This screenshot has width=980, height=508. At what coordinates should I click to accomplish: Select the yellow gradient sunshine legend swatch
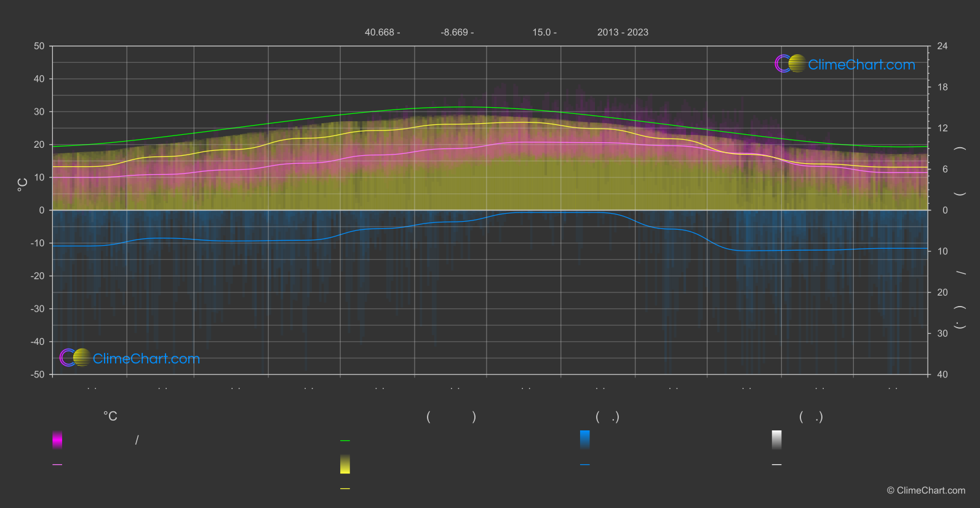click(x=345, y=464)
